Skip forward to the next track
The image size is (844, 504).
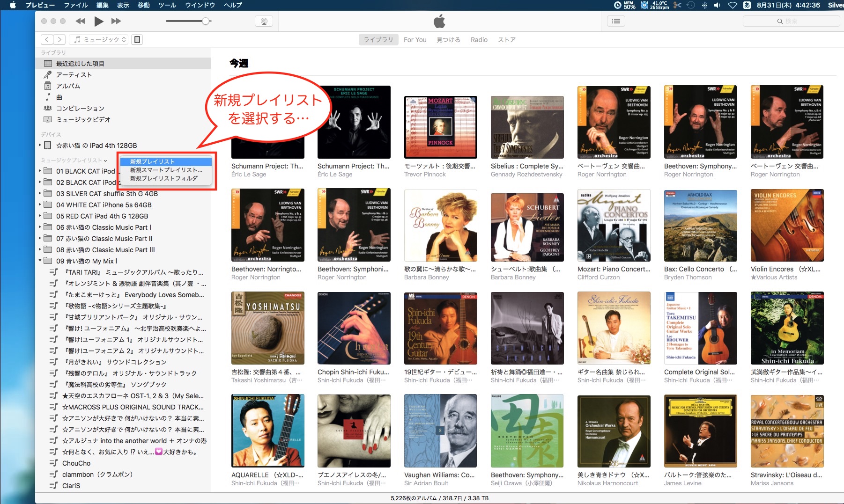[x=116, y=21]
